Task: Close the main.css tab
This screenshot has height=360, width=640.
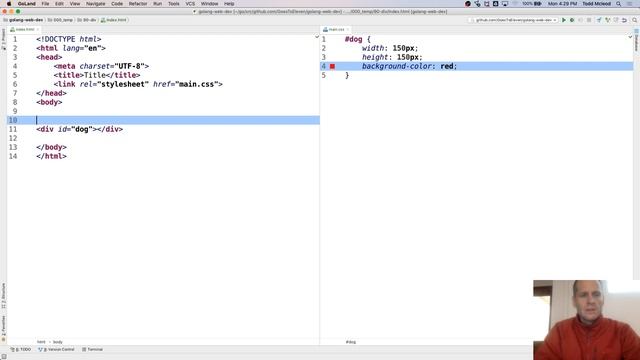Action: (348, 29)
